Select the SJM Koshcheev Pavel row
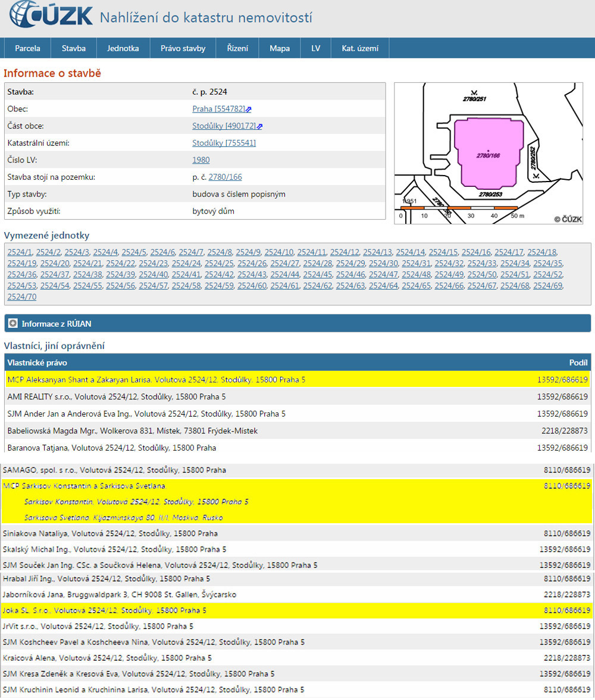The width and height of the screenshot is (595, 700). coord(297,642)
